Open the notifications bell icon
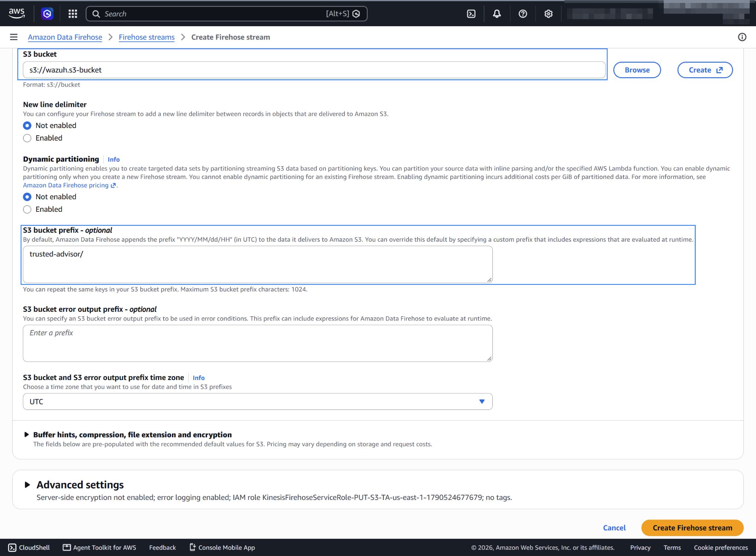 click(x=497, y=14)
